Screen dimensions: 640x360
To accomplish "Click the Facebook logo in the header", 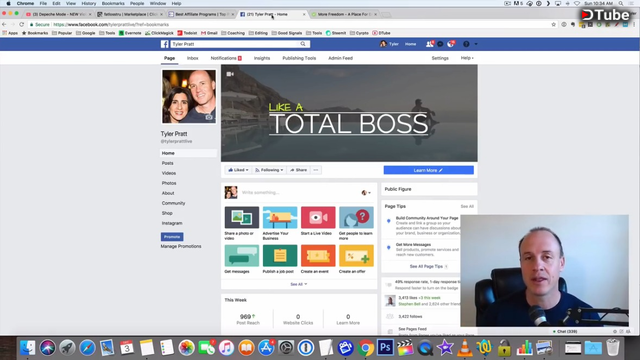I will pos(164,44).
